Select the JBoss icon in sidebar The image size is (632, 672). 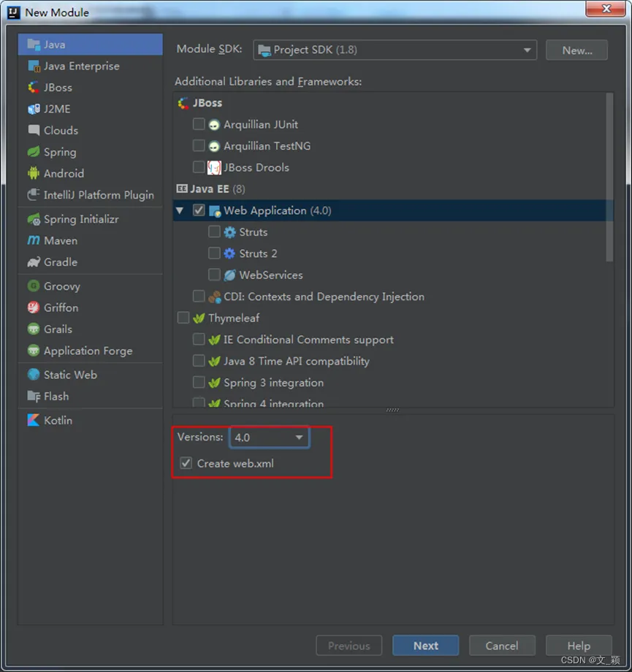pos(34,88)
